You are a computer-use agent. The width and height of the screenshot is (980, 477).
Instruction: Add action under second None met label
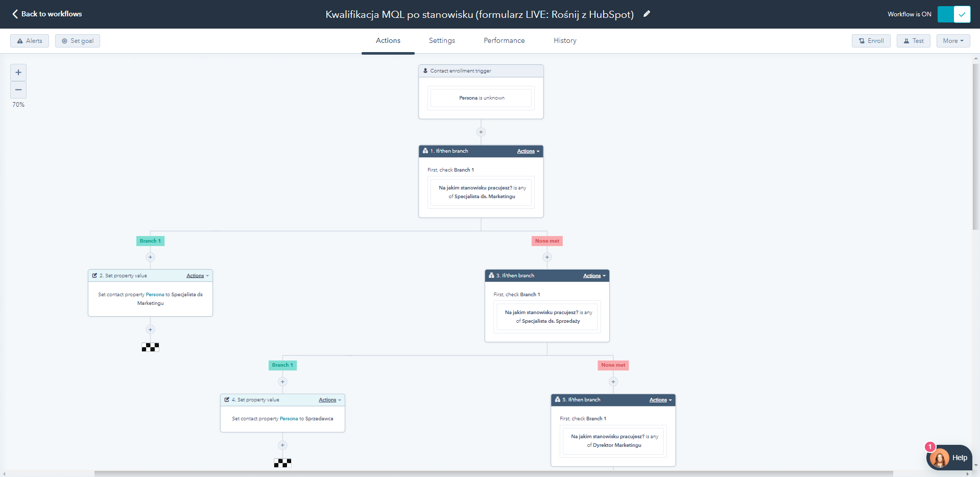[613, 382]
